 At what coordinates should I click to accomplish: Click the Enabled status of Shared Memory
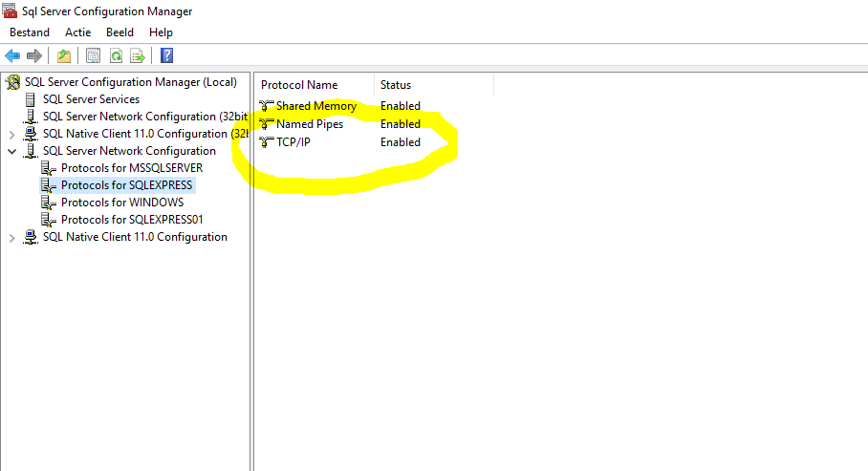point(401,106)
